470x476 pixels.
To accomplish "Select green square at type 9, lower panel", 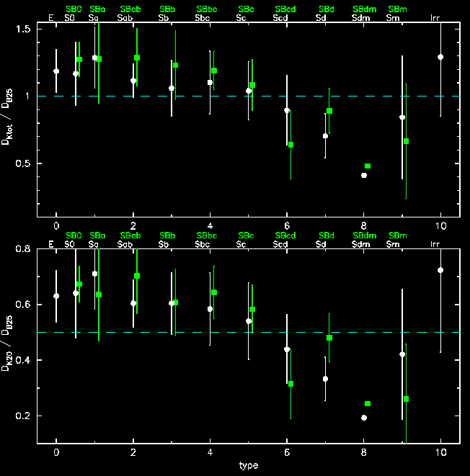I will pyautogui.click(x=406, y=399).
